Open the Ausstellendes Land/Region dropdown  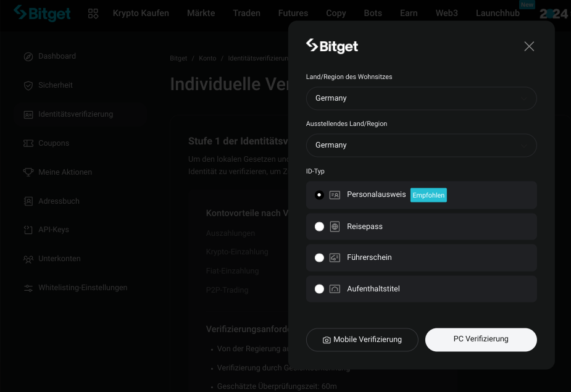point(422,145)
